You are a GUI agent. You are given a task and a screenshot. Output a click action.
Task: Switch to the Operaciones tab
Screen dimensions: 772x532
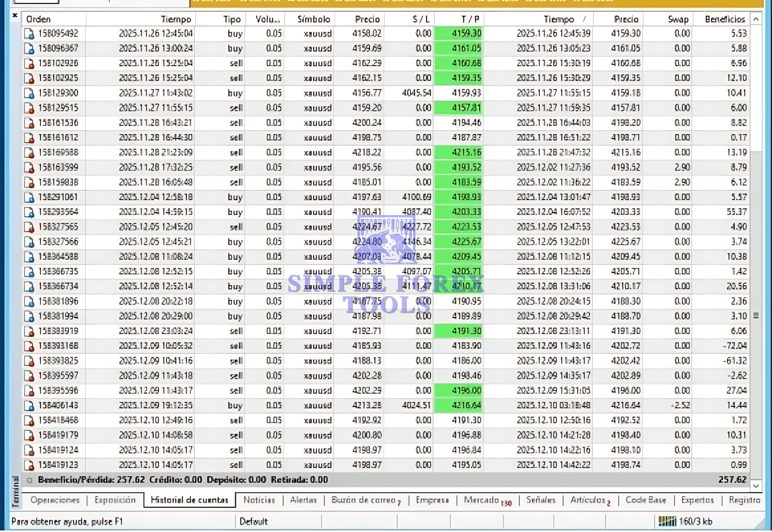pos(55,500)
